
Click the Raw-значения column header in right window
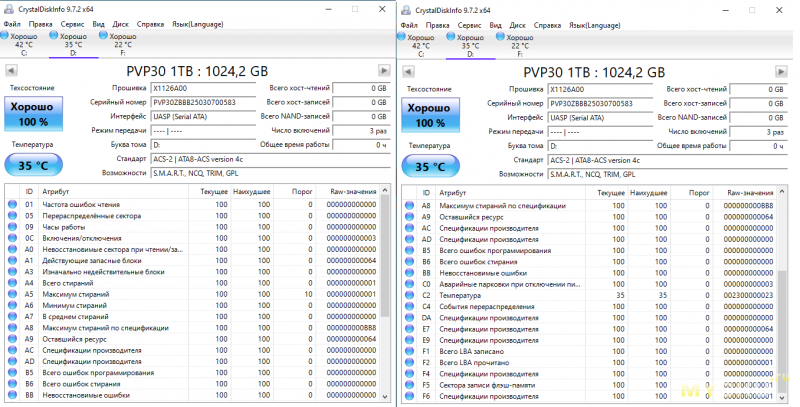pos(748,191)
